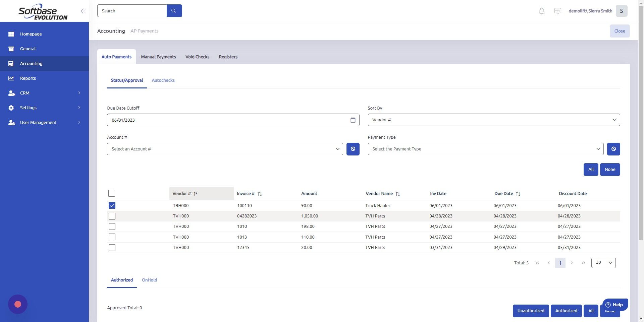Open the Select the Payment Type dropdown
Screen dimensions: 644x322
pyautogui.click(x=485, y=149)
